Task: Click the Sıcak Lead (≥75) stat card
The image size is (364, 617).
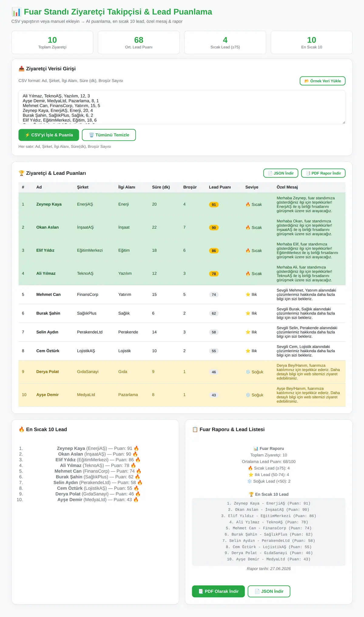Action: click(x=225, y=43)
